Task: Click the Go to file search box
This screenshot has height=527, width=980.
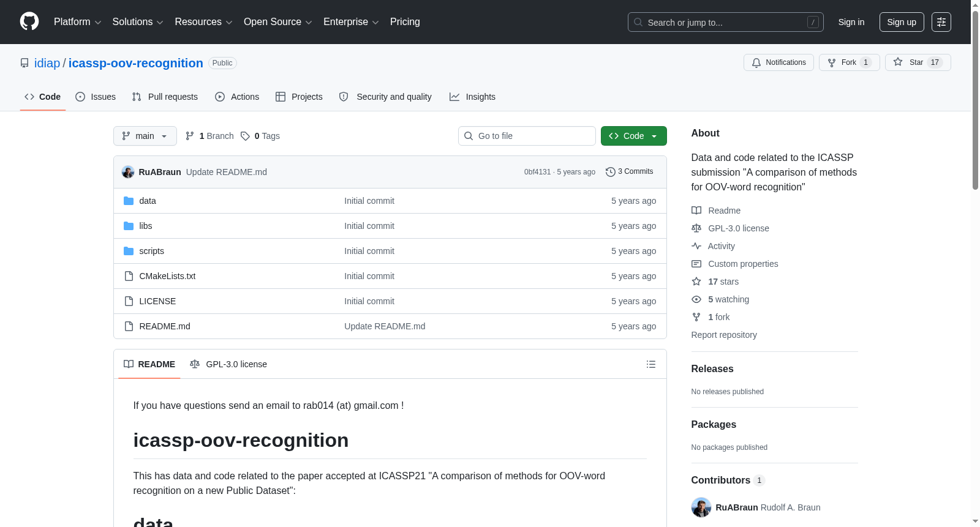Action: tap(527, 136)
